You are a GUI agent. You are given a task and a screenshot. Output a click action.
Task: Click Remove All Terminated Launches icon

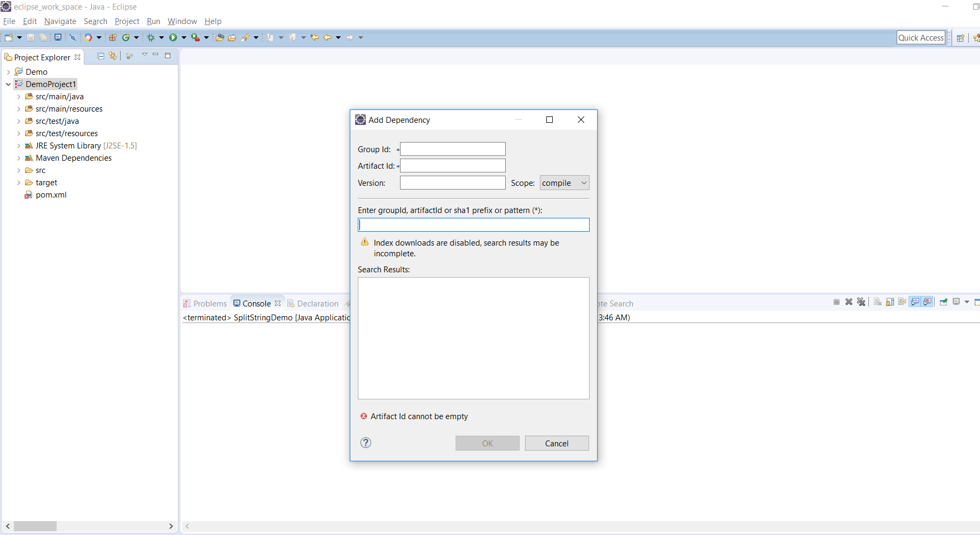[x=861, y=302]
